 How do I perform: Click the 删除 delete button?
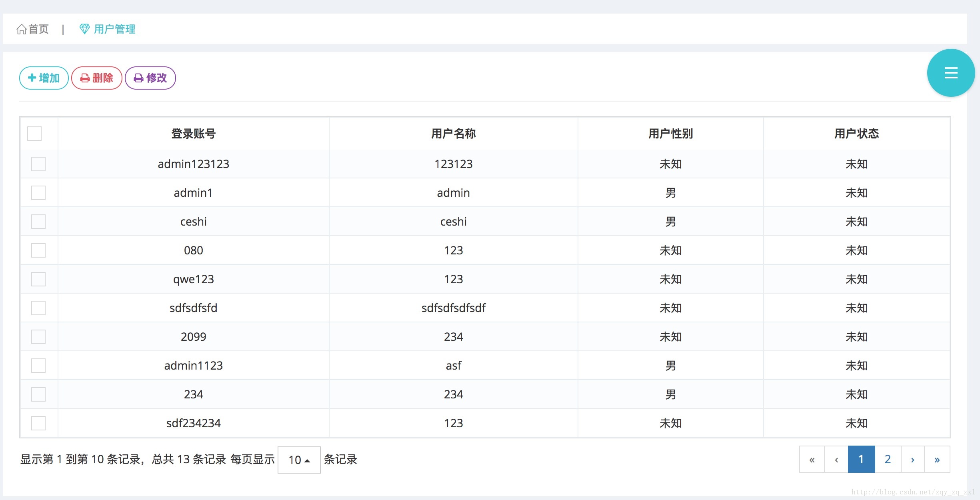click(97, 78)
